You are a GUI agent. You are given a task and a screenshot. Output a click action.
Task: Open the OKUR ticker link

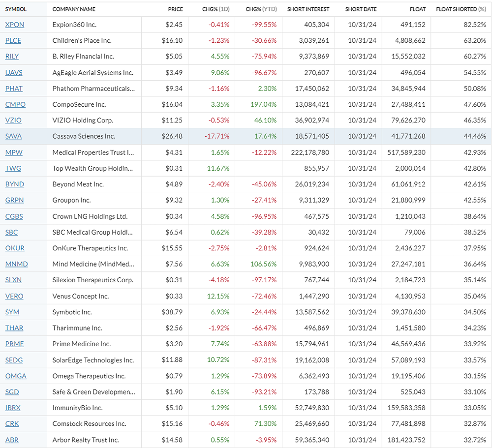tap(15, 248)
